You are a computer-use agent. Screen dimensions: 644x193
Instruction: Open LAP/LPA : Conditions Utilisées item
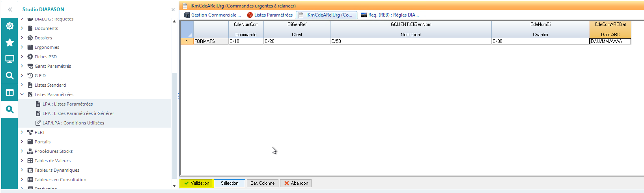coord(73,123)
